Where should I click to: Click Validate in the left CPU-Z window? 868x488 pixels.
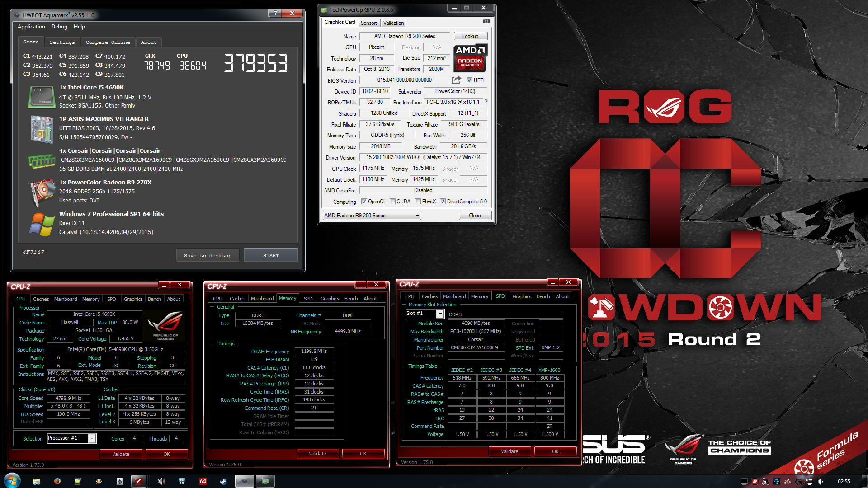121,454
